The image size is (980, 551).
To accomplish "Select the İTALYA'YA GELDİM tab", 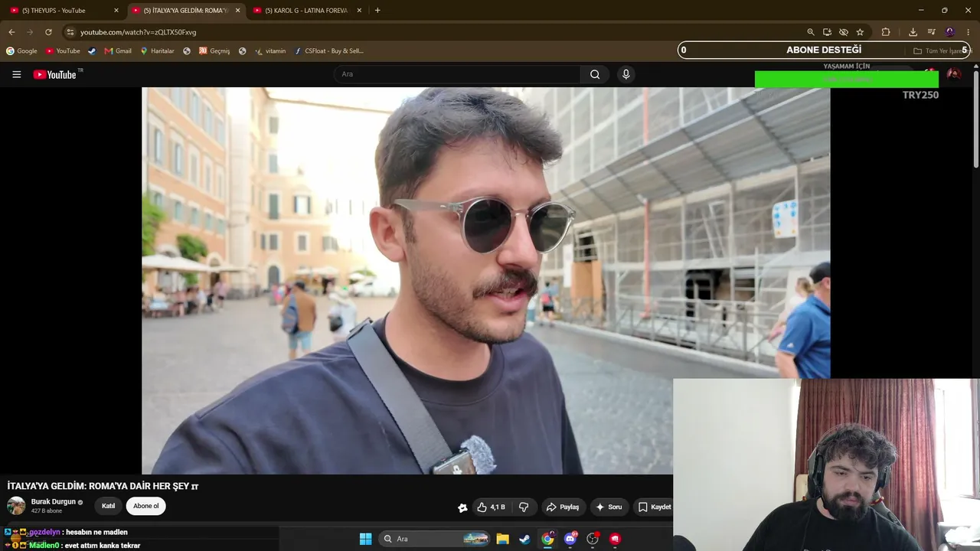I will 185,11.
